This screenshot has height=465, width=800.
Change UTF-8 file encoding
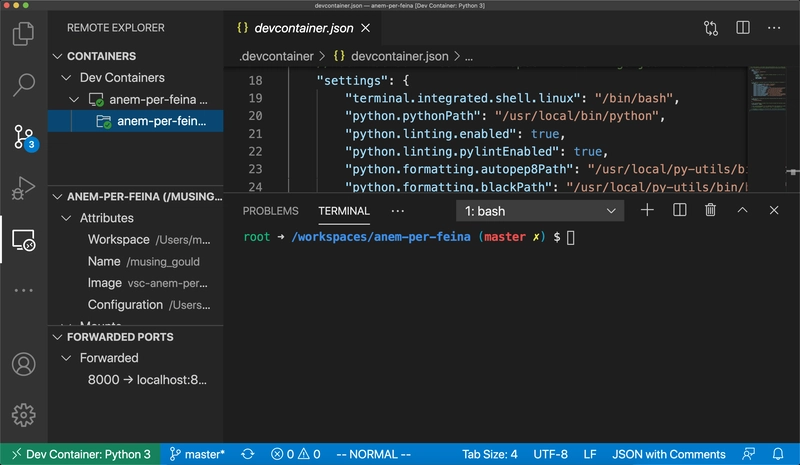point(551,454)
